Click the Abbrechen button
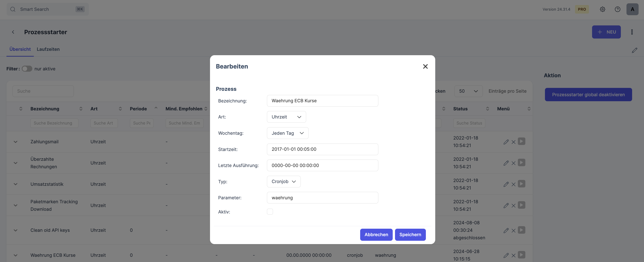This screenshot has height=262, width=644. coord(376,235)
